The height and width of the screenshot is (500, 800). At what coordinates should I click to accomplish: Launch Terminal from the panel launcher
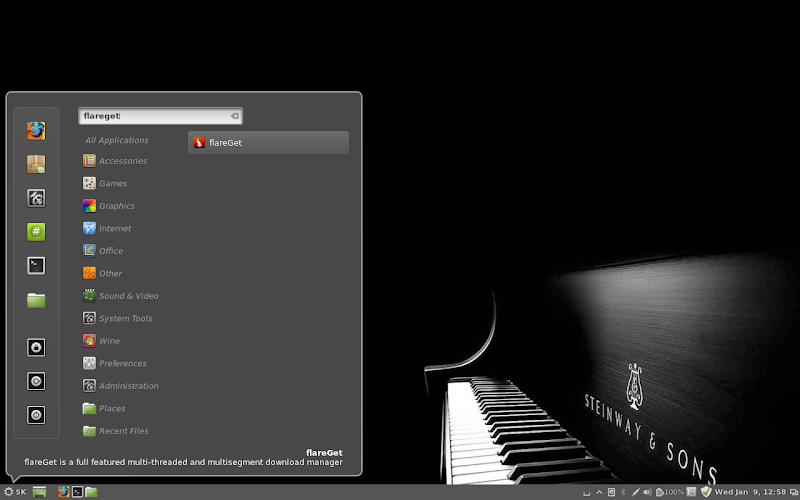(77, 492)
